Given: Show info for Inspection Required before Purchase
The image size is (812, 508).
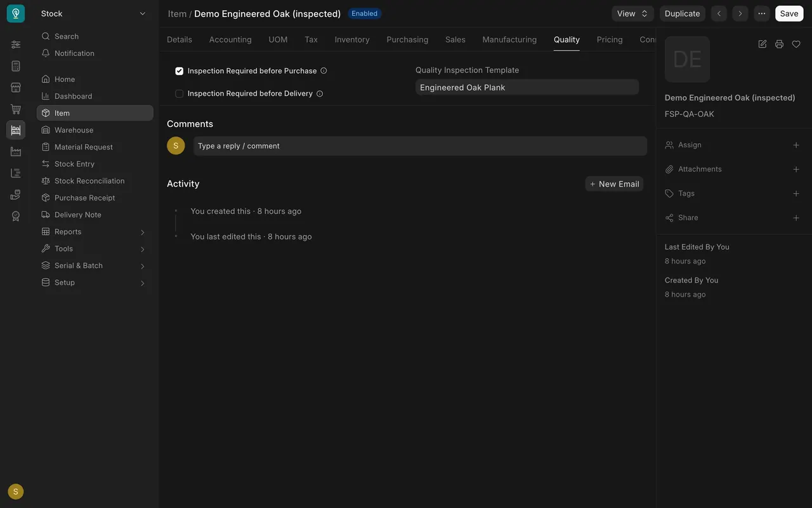Looking at the screenshot, I should pyautogui.click(x=324, y=70).
